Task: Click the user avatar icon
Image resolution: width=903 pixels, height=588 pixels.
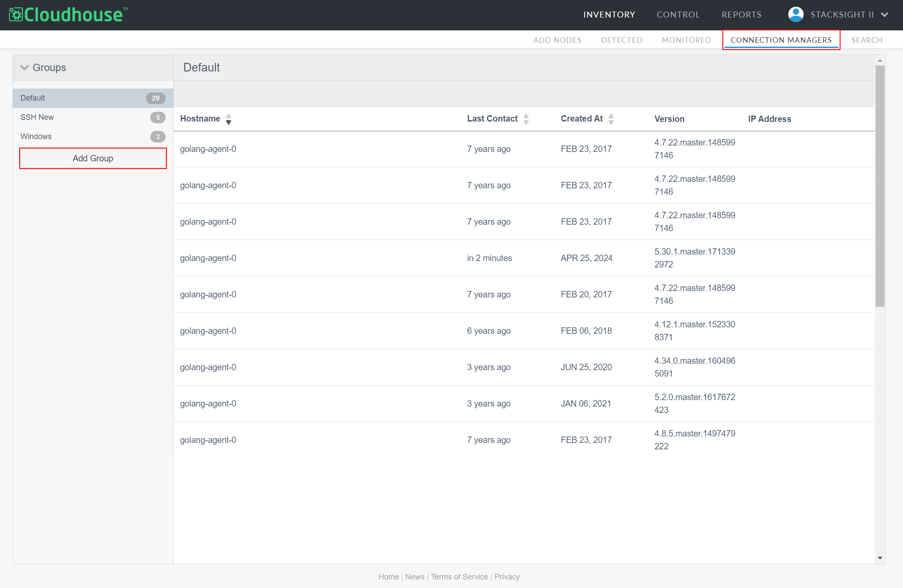Action: pos(796,15)
